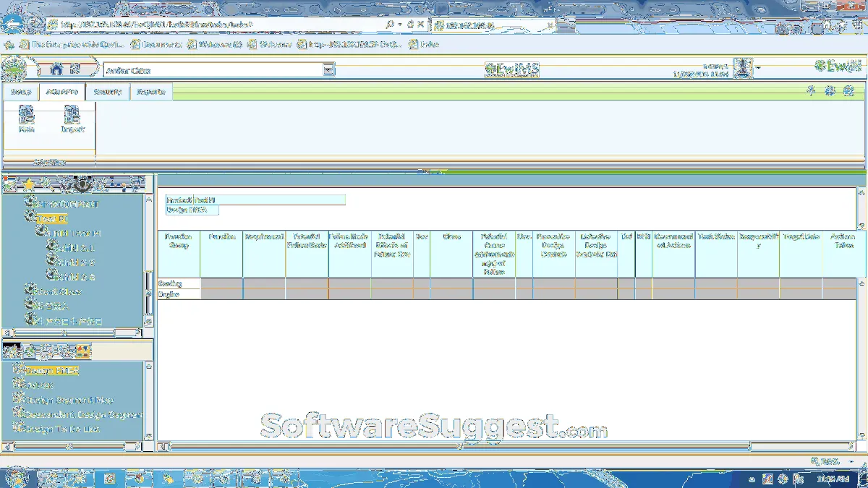Click the Function Group column header

coord(179,254)
